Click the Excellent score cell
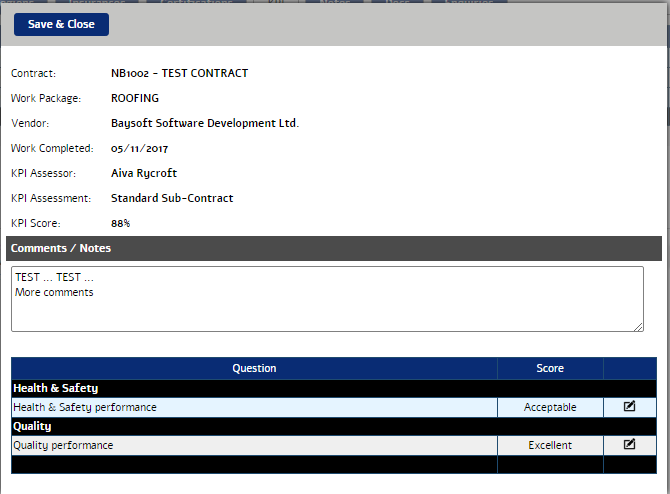 550,445
